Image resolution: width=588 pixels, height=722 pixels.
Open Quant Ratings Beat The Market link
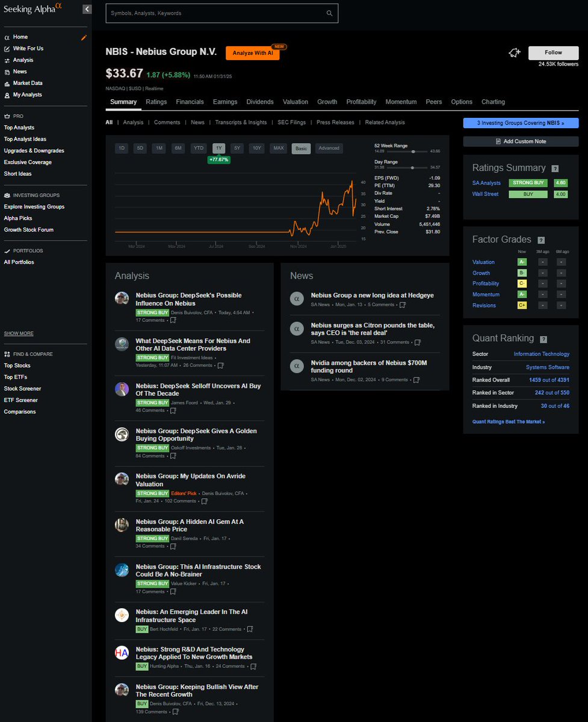point(509,422)
